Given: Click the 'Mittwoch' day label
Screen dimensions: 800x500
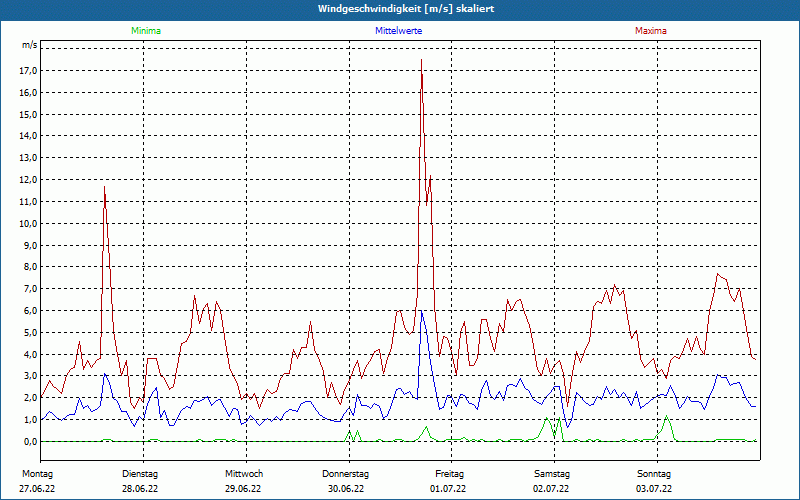Looking at the screenshot, I should click(x=244, y=474).
